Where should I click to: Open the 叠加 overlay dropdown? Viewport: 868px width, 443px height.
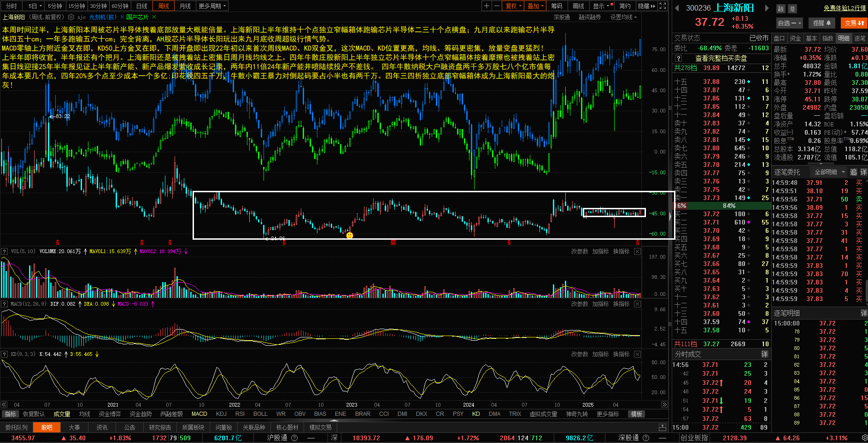tap(536, 6)
